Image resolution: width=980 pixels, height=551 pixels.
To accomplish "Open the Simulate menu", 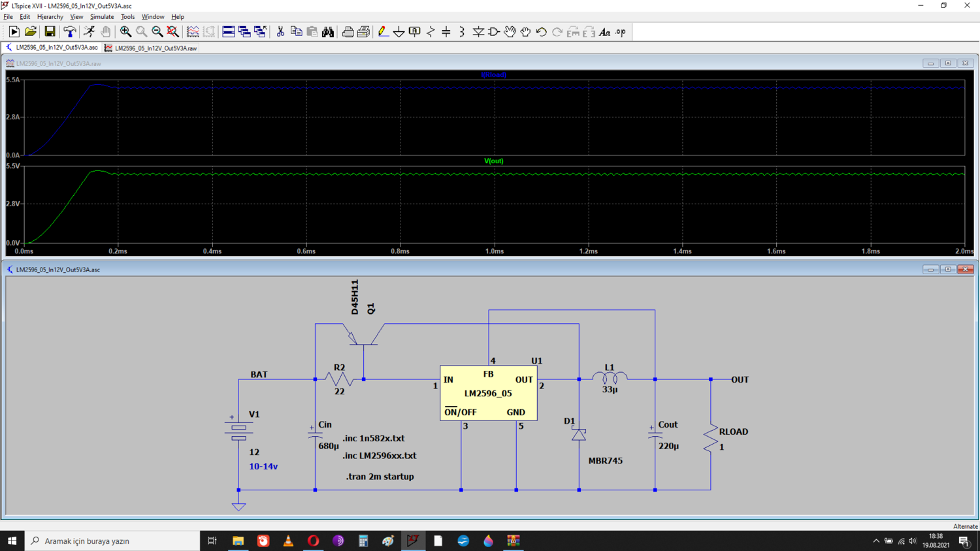I will [102, 17].
